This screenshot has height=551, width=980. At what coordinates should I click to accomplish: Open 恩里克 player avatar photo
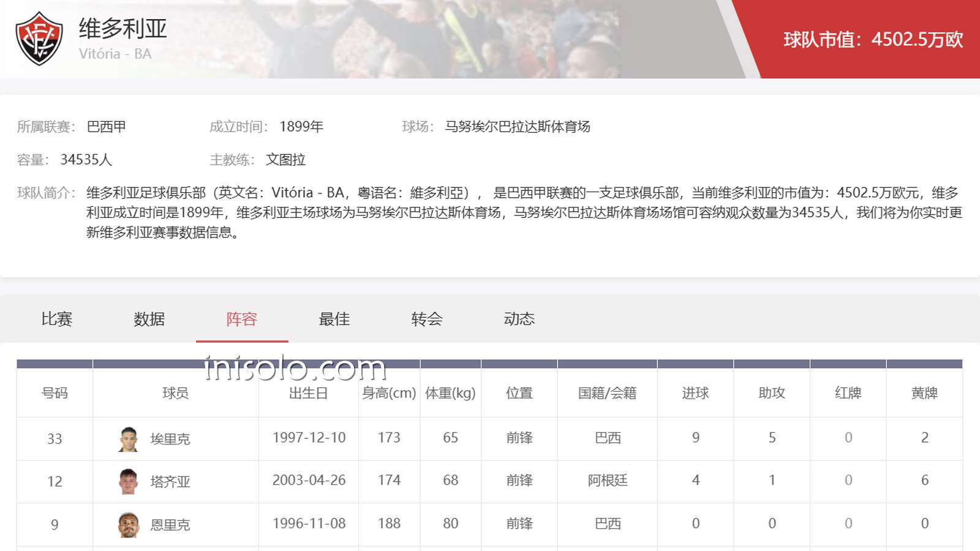point(128,525)
